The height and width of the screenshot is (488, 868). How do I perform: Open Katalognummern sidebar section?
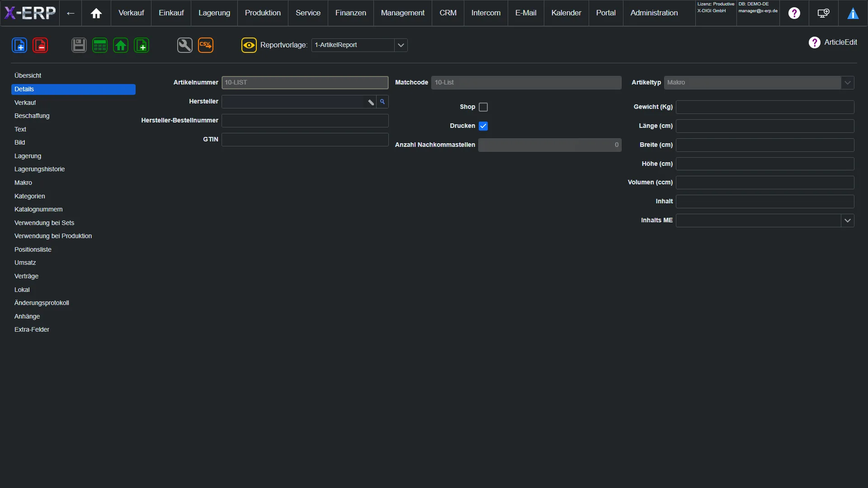(73, 210)
